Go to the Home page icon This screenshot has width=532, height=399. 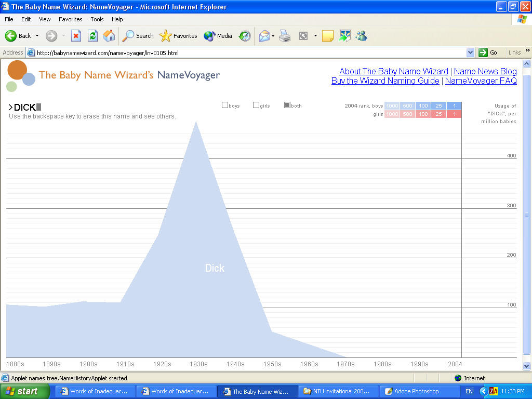pyautogui.click(x=109, y=36)
